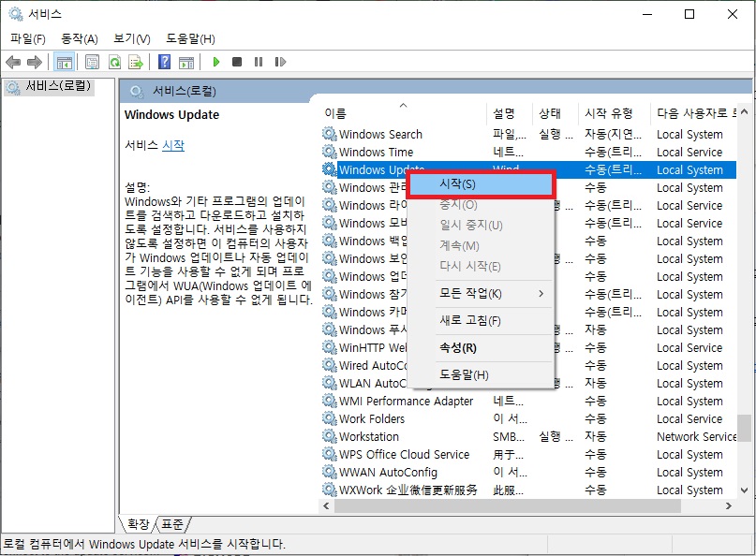Click the vertical scrollbar thumb
Screen dimensions: 756x556
[745, 428]
